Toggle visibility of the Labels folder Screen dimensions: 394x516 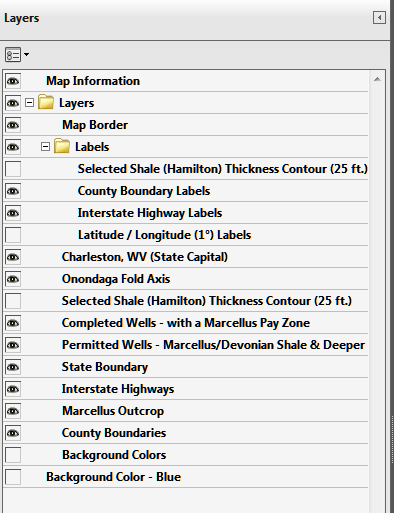(x=13, y=147)
